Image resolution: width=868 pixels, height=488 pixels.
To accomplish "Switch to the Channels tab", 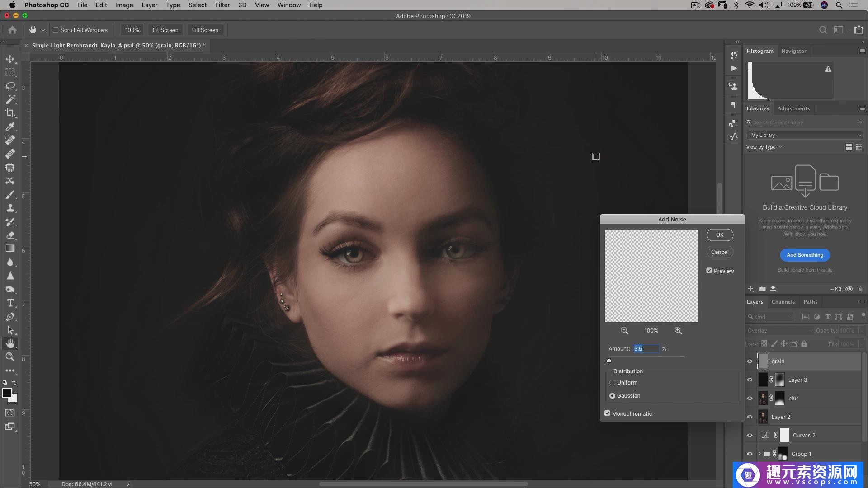I will (783, 302).
